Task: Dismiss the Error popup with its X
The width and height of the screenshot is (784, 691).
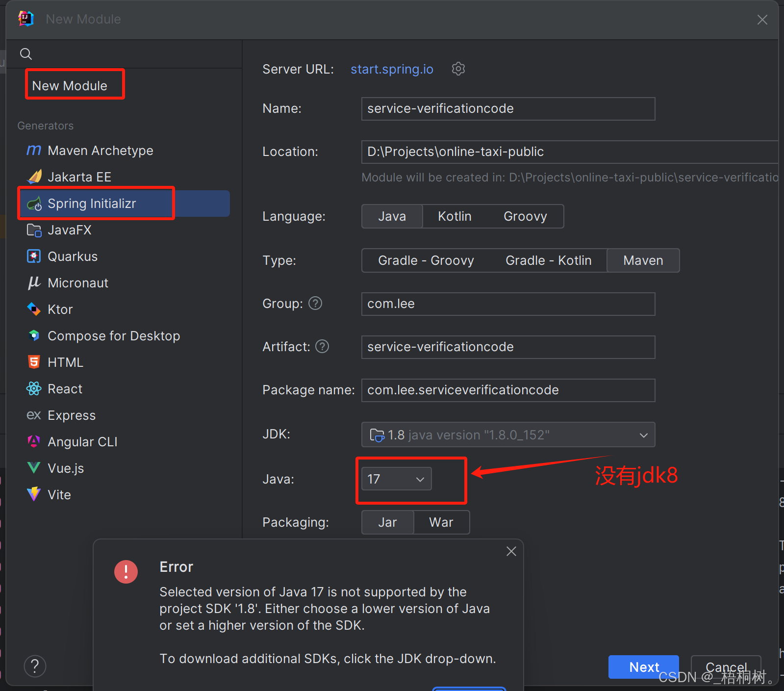Action: [511, 551]
